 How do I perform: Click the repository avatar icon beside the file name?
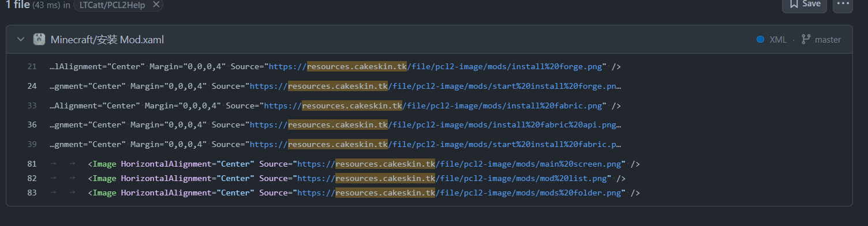(x=39, y=39)
